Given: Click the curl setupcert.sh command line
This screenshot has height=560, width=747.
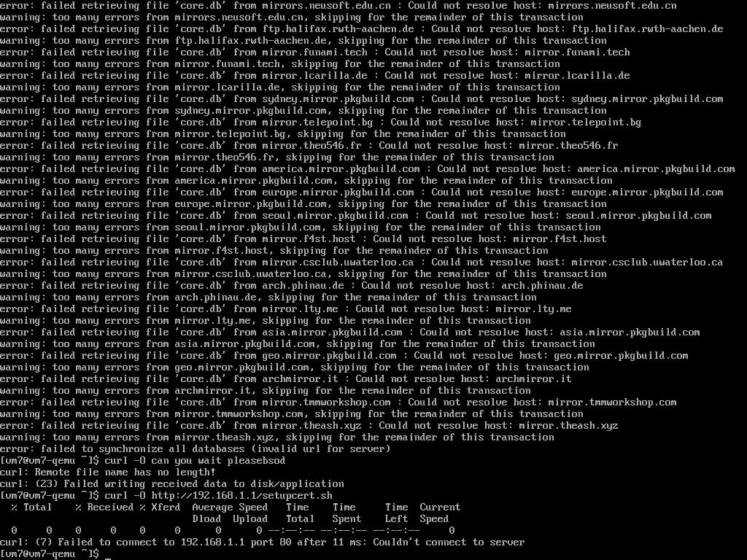Looking at the screenshot, I should coord(166,496).
